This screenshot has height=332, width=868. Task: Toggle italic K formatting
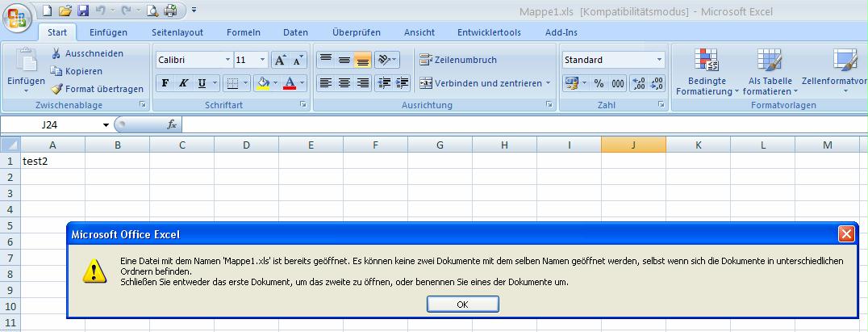click(183, 83)
